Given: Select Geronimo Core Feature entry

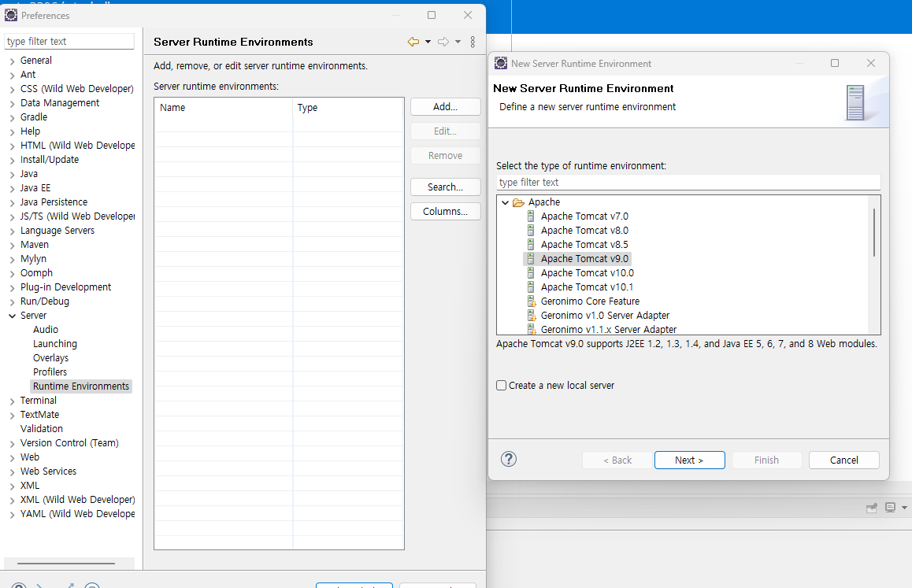Looking at the screenshot, I should (590, 301).
